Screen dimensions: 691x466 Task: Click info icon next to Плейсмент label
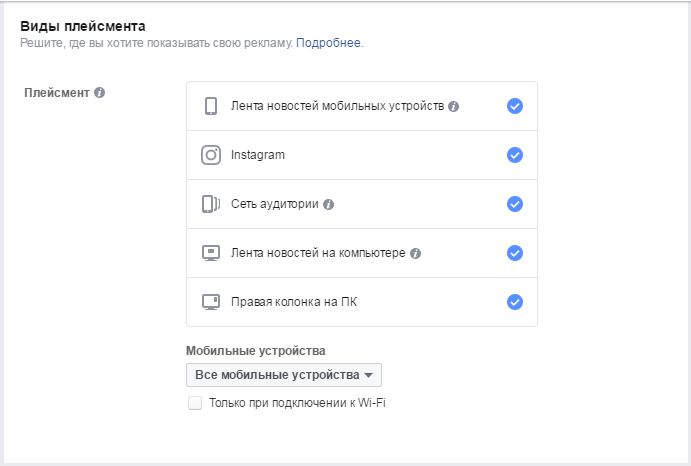pyautogui.click(x=100, y=93)
